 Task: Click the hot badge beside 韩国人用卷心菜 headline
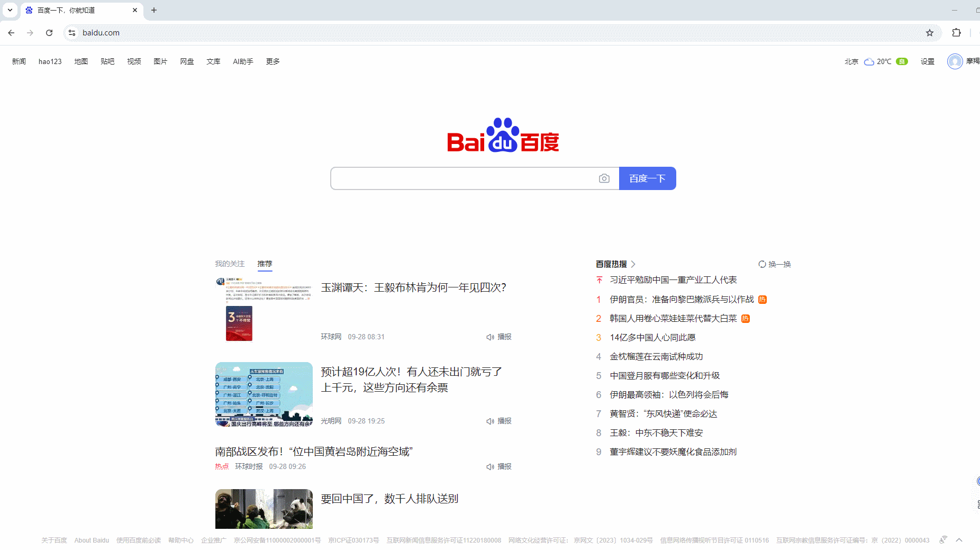(x=746, y=319)
